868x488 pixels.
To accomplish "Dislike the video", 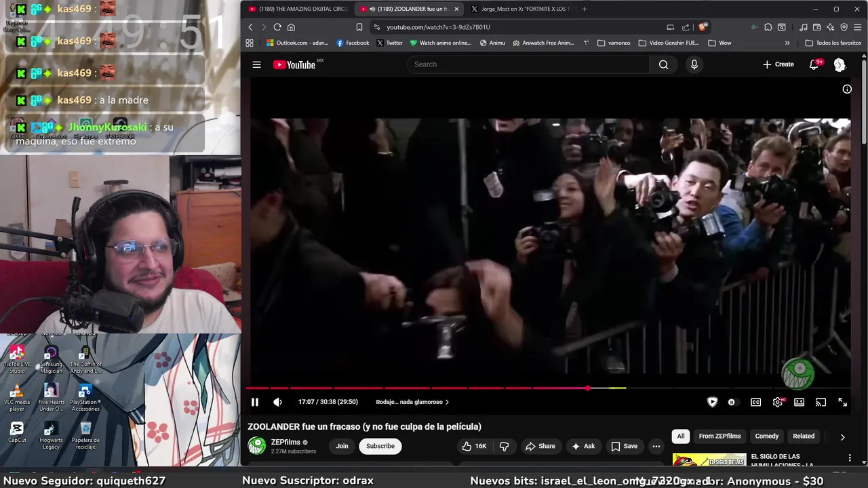I will click(x=504, y=446).
